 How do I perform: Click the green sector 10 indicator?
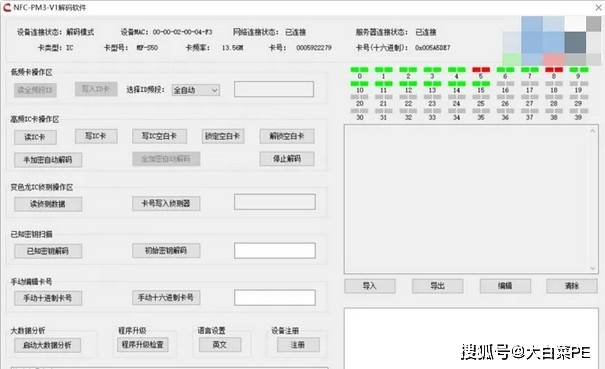tap(359, 83)
